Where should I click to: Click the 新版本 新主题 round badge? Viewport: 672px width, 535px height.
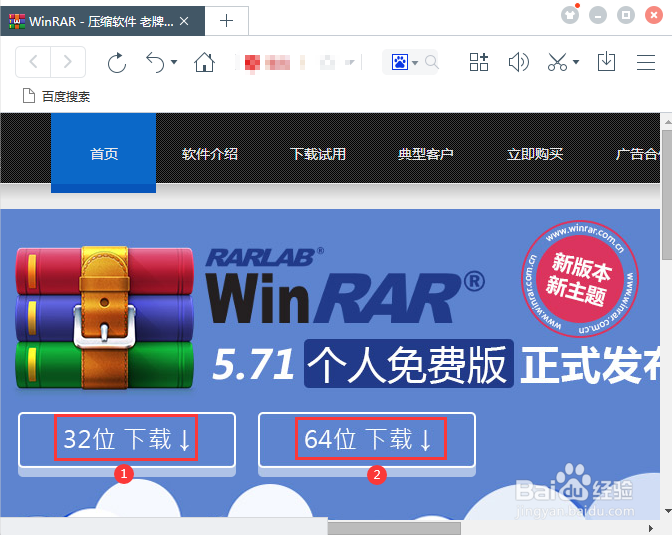click(x=579, y=279)
